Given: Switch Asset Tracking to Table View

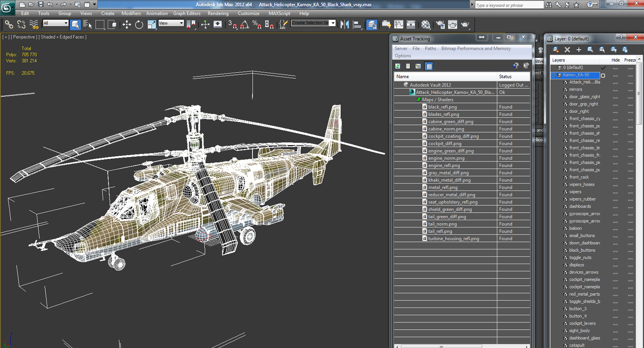Looking at the screenshot, I should coord(429,66).
